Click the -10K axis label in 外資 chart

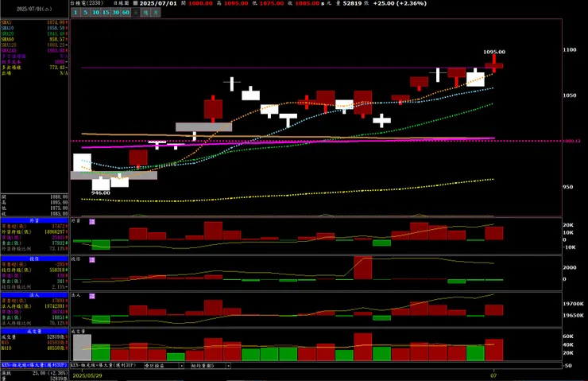click(x=569, y=247)
